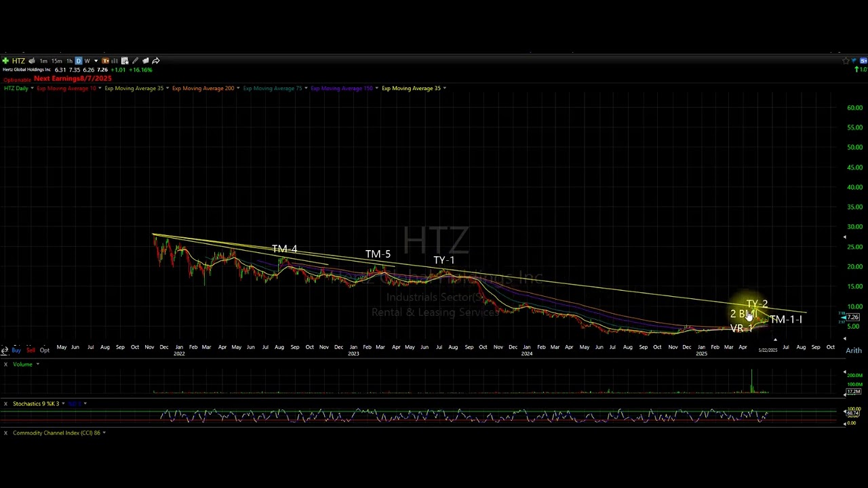The width and height of the screenshot is (868, 488).
Task: Close the Commodity Channel Index pane
Action: (5, 433)
